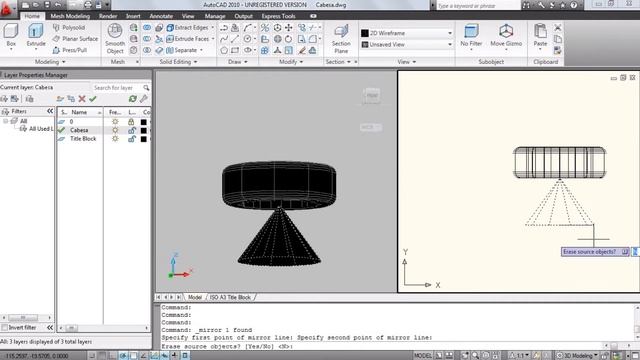Open the Unsaved View dropdown
The width and height of the screenshot is (640, 360).
point(407,44)
